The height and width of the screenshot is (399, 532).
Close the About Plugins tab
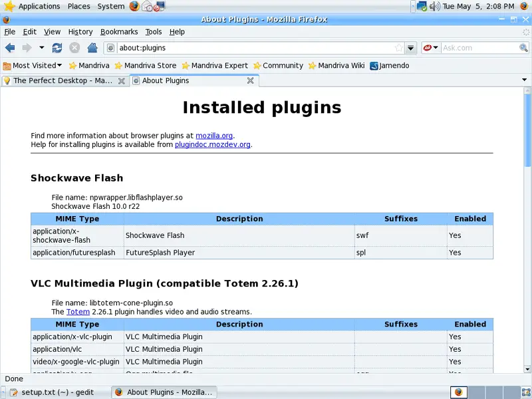pyautogui.click(x=251, y=80)
